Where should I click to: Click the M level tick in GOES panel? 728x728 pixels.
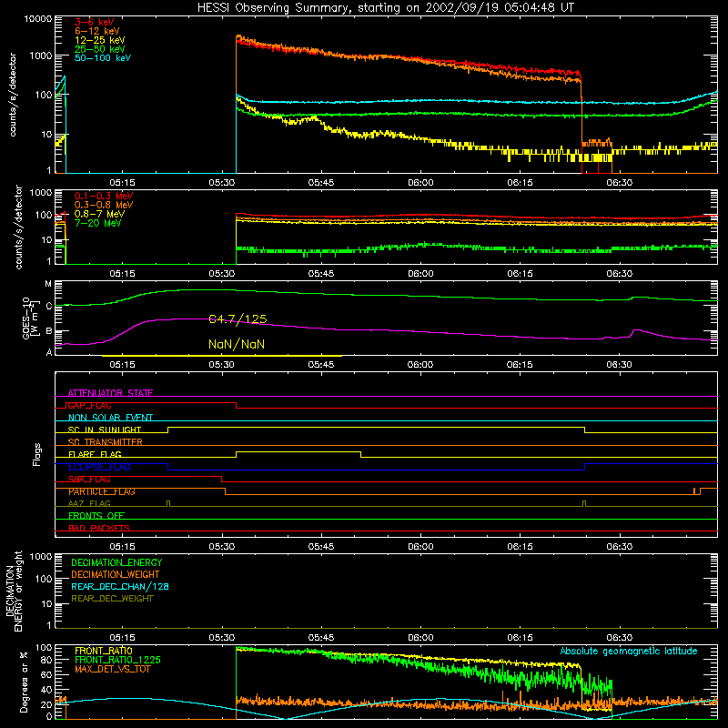coord(48,284)
